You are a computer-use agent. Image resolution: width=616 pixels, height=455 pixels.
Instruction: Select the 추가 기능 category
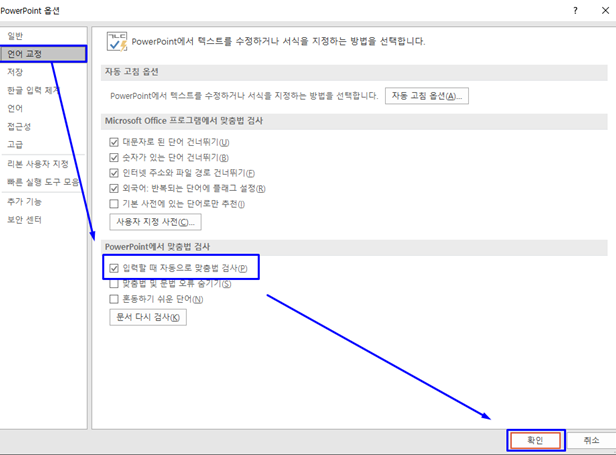(x=24, y=202)
